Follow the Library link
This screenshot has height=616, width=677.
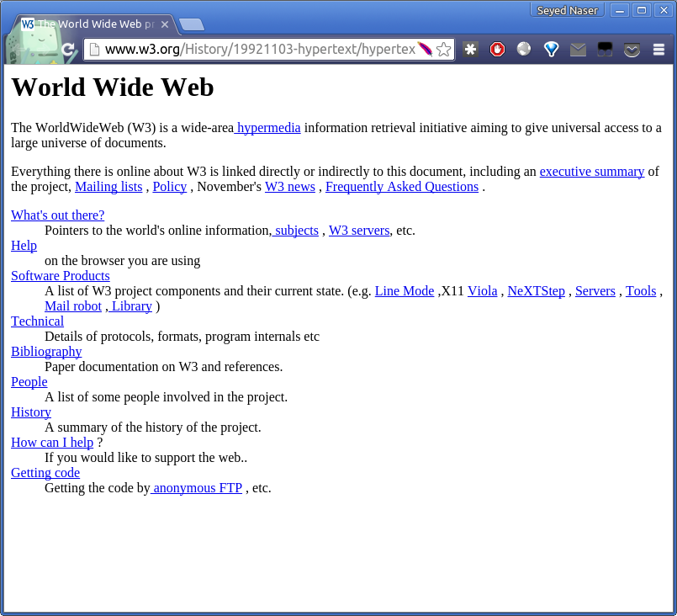coord(130,306)
